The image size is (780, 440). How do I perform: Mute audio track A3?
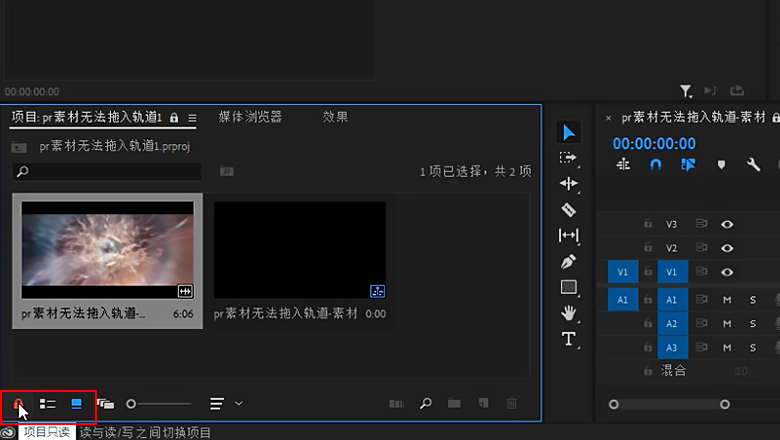pyautogui.click(x=727, y=348)
